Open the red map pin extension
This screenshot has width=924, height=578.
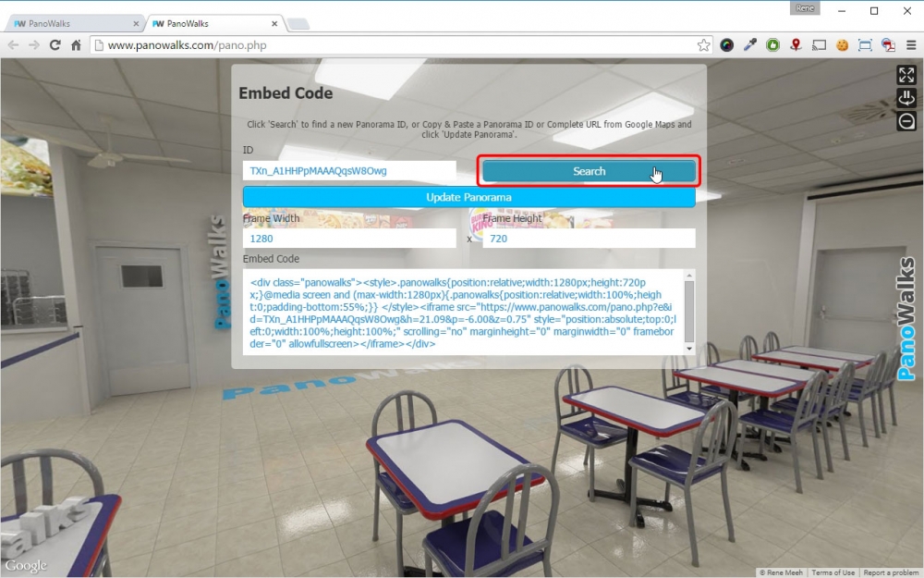point(796,44)
